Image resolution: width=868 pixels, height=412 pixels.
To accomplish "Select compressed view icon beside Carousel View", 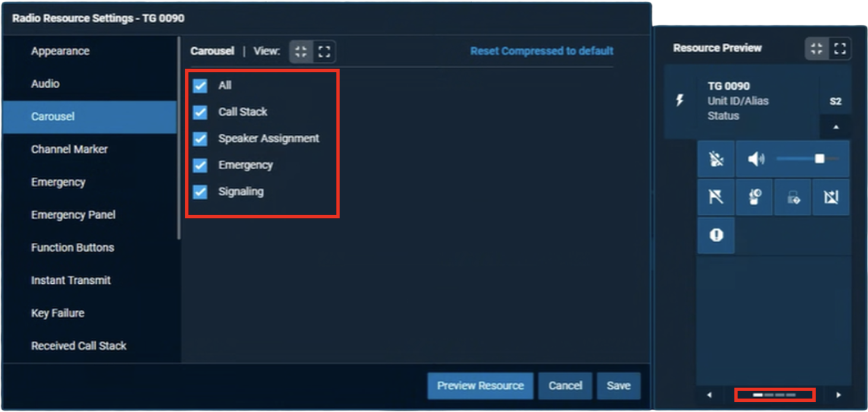I will (x=301, y=52).
